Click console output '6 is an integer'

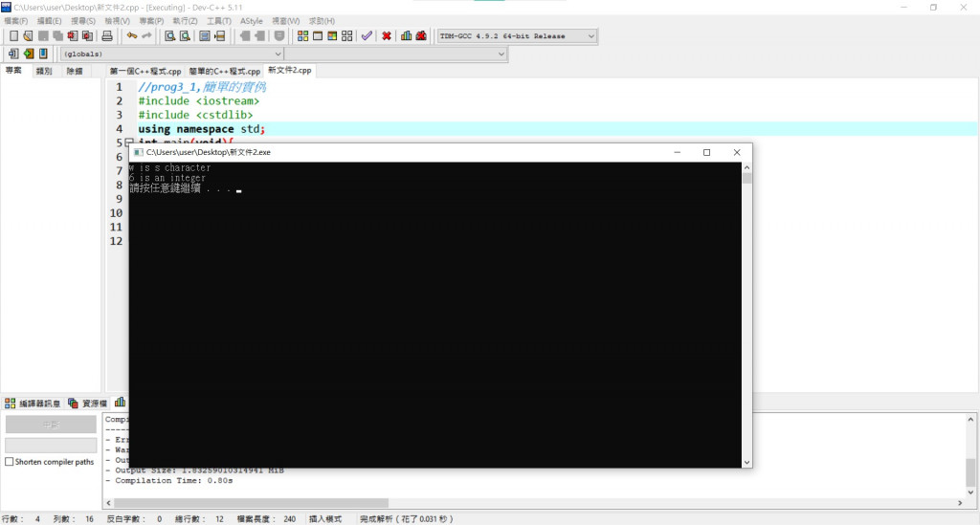pyautogui.click(x=167, y=178)
